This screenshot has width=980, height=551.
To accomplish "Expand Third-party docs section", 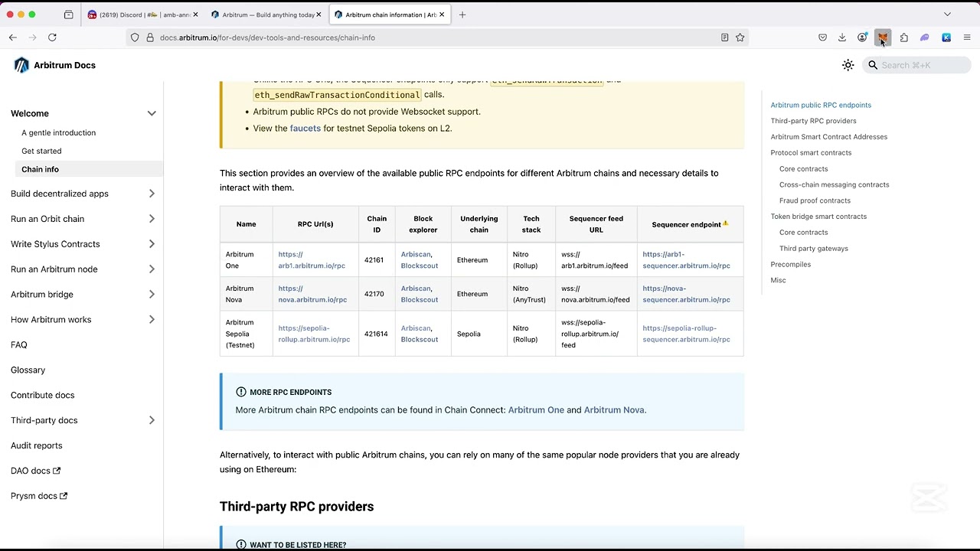I will pyautogui.click(x=152, y=420).
